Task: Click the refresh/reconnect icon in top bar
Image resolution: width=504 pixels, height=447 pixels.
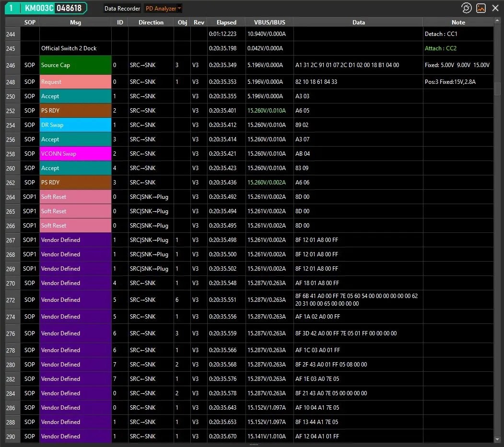Action: click(x=466, y=8)
